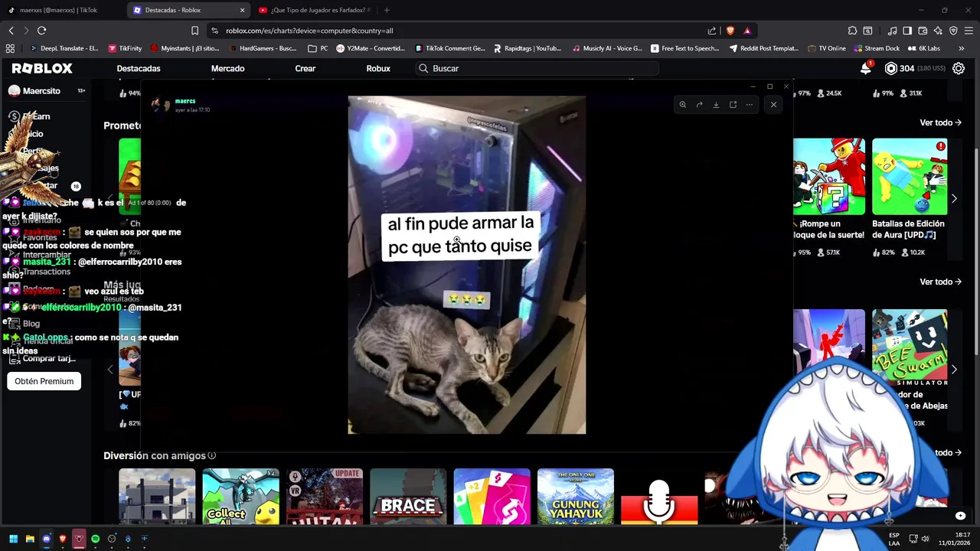Viewport: 980px width, 551px height.
Task: Go back in browser
Action: (x=11, y=31)
